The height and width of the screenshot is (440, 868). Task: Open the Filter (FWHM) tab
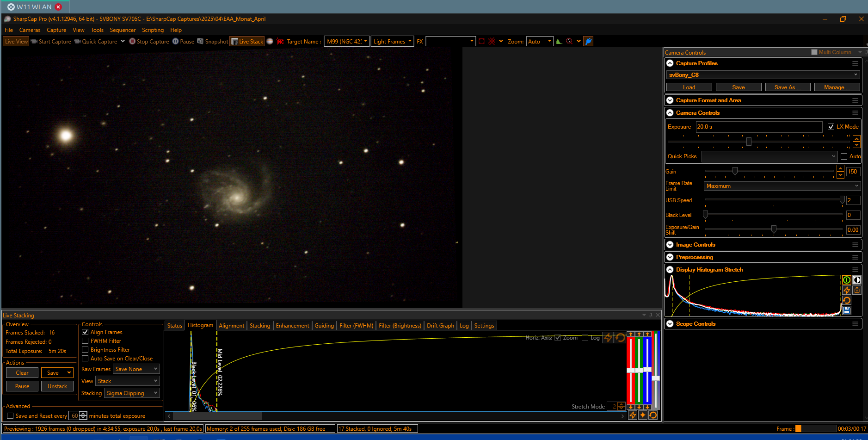(356, 326)
